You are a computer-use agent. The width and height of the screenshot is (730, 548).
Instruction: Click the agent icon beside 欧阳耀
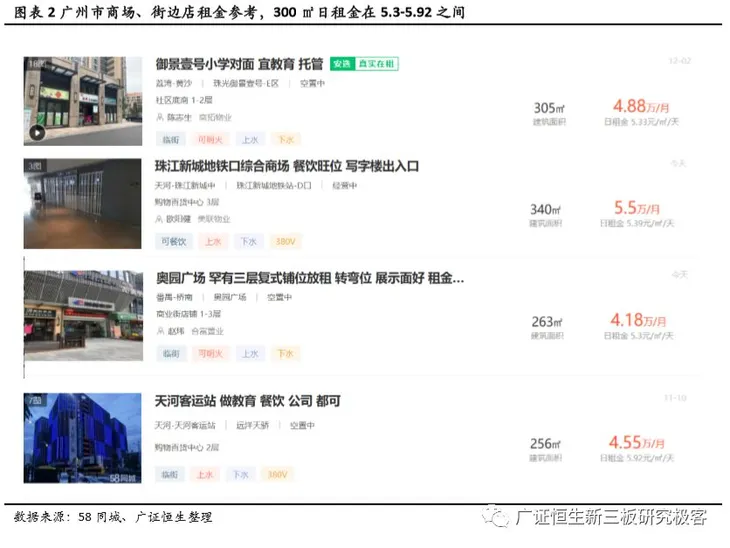pos(160,219)
